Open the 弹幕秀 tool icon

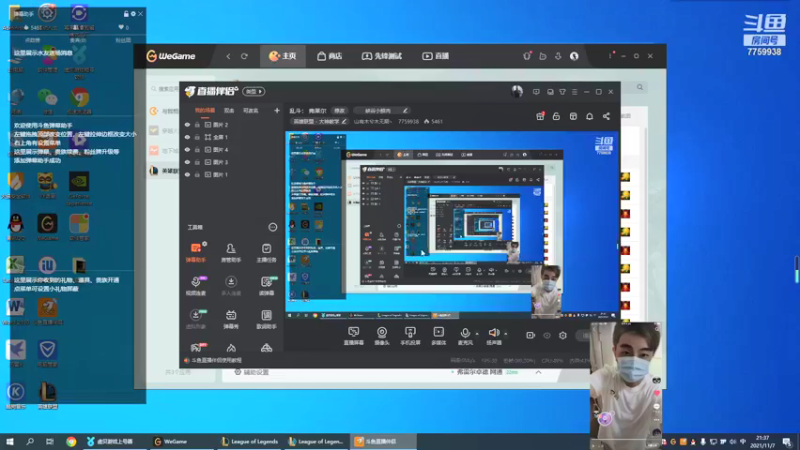(231, 319)
